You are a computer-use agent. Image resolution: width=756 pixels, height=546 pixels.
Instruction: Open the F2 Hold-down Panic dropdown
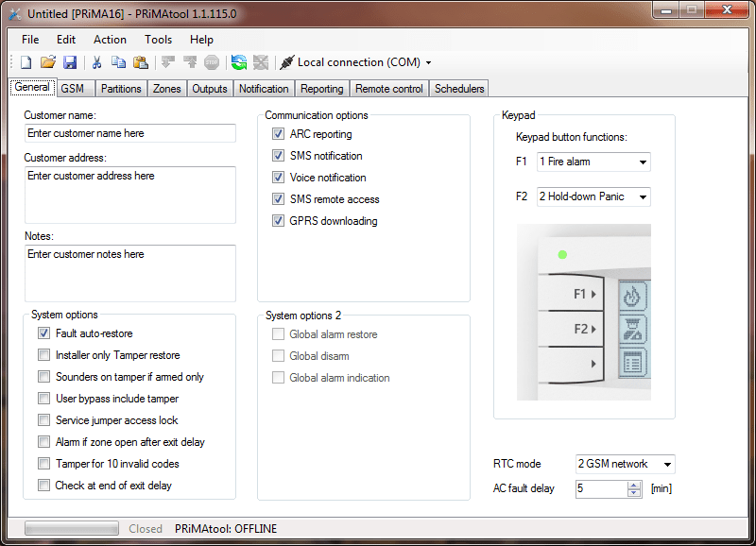593,196
